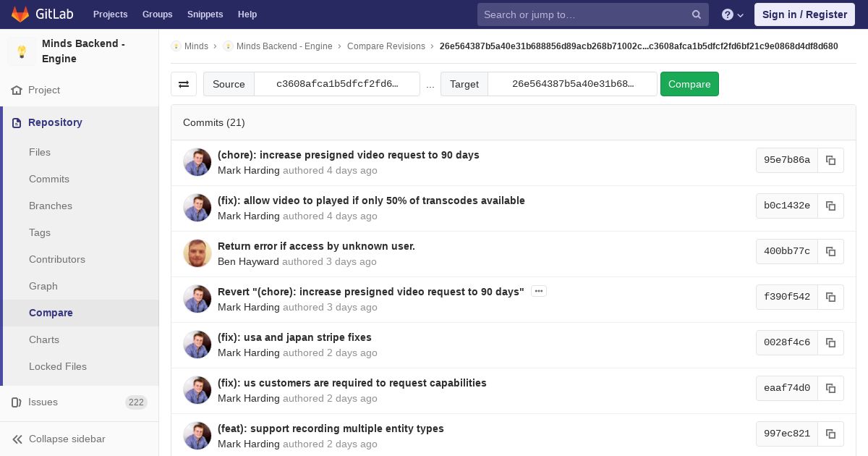868x456 pixels.
Task: Open commit hash f390f542 link
Action: tap(787, 297)
